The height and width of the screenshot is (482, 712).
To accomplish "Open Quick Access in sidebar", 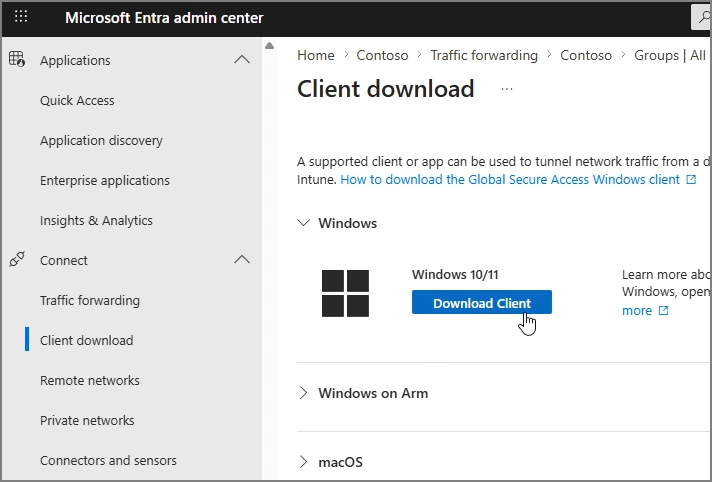I will 77,100.
